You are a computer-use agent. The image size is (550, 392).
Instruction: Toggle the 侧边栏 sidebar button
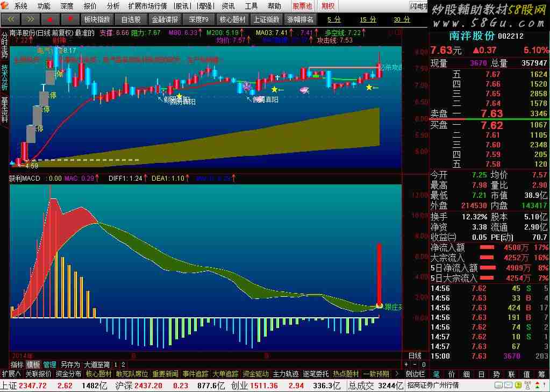pyautogui.click(x=415, y=374)
